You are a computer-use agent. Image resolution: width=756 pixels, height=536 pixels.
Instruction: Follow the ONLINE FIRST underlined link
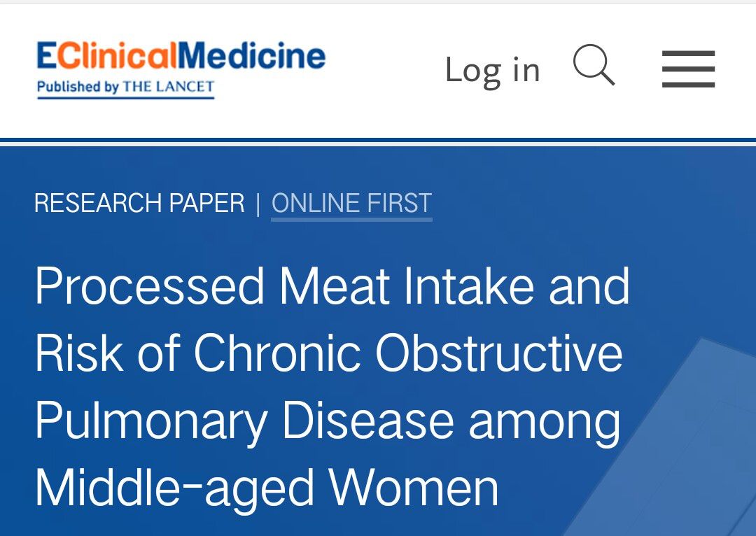pyautogui.click(x=351, y=203)
